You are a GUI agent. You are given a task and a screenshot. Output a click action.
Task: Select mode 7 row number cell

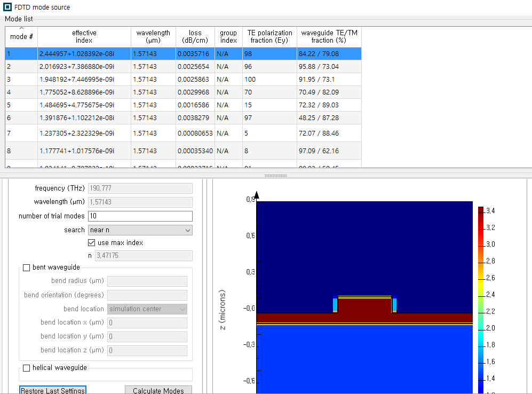pos(21,133)
